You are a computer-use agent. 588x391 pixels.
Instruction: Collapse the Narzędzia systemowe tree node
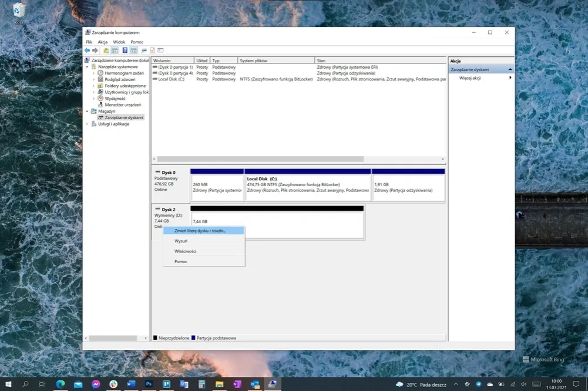(88, 67)
